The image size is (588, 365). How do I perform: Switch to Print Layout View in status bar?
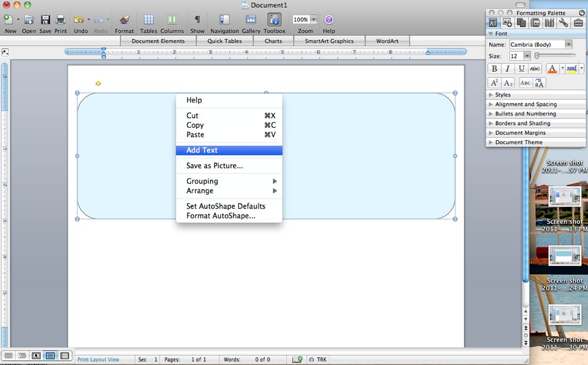[50, 356]
